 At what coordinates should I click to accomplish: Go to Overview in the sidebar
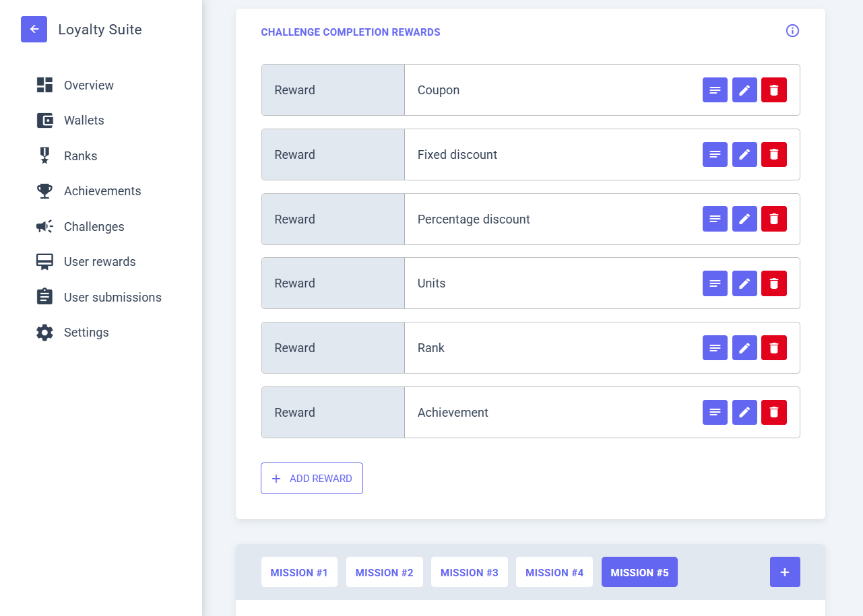click(x=89, y=85)
